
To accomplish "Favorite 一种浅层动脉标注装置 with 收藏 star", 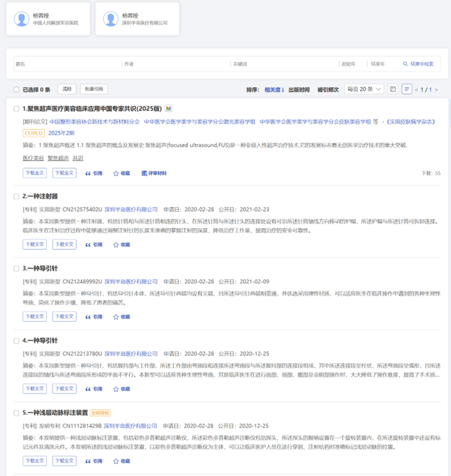I will (121, 461).
